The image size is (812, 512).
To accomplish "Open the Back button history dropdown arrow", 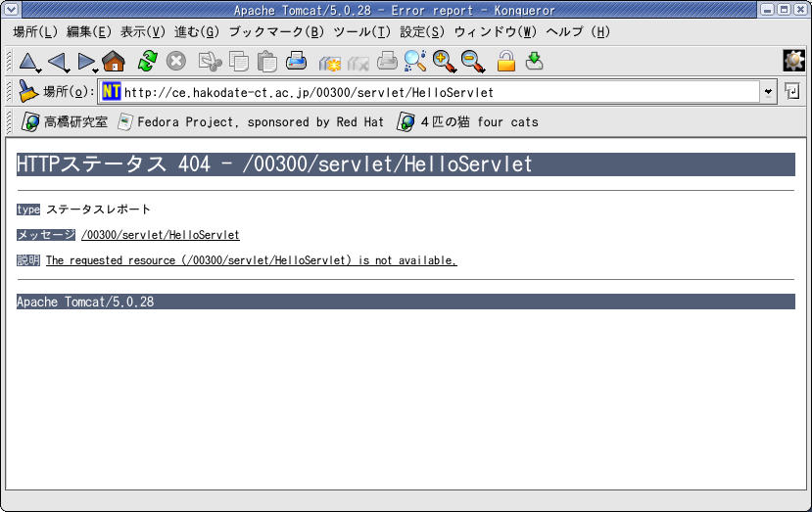I will tap(68, 70).
